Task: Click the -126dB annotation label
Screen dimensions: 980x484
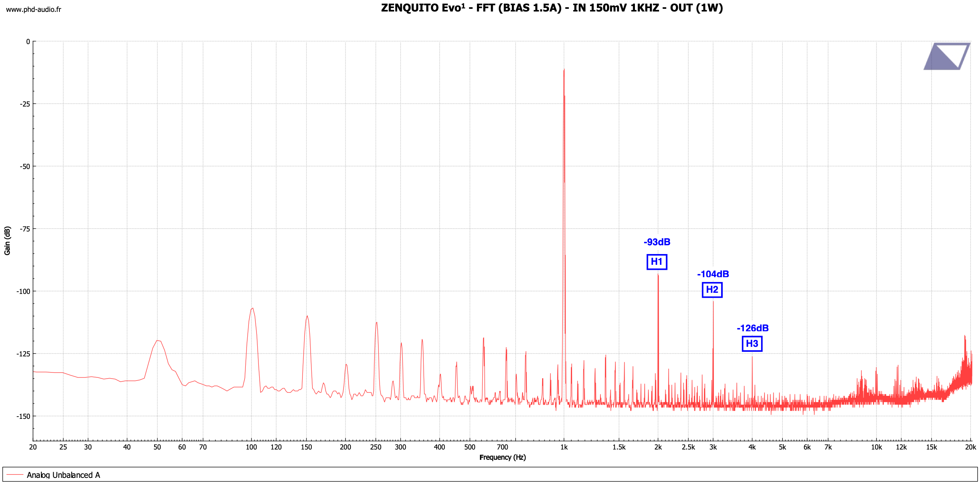Action: tap(753, 328)
